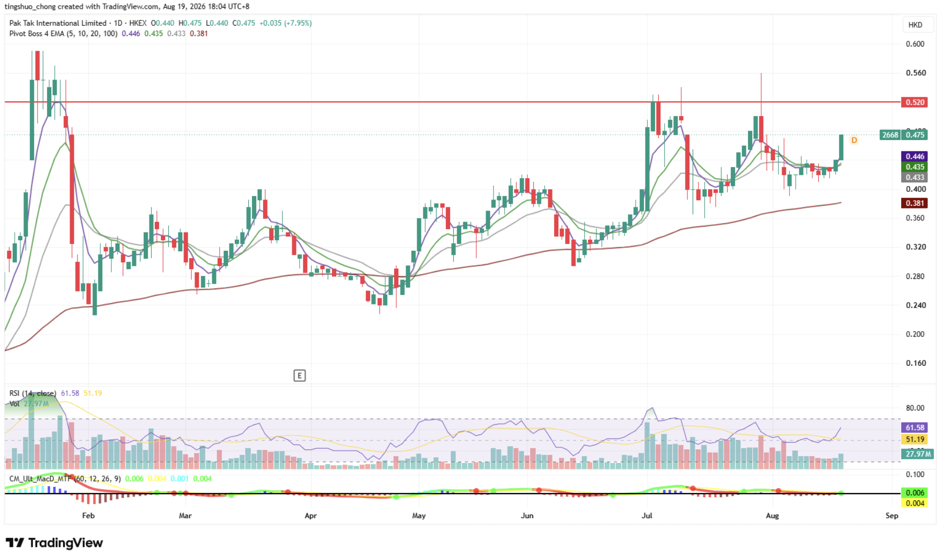Select the "Pak Tak International Limited" symbol name
Viewport: 941px width, 560px height.
(x=58, y=23)
